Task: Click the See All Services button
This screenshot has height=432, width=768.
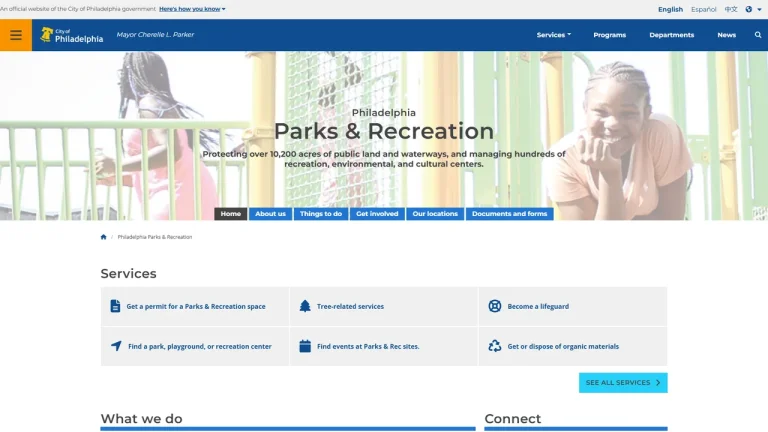Action: tap(623, 383)
